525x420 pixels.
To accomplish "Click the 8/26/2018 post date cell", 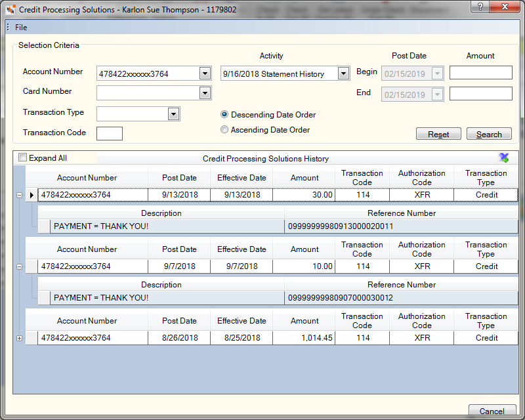I will click(179, 338).
